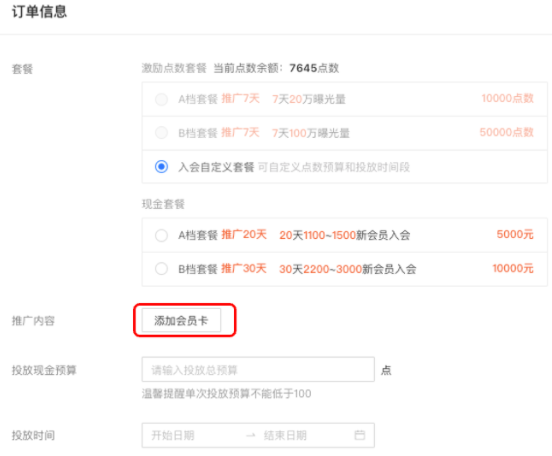Choose the 5000元 cash A档套餐 radio
The width and height of the screenshot is (552, 456).
[161, 235]
